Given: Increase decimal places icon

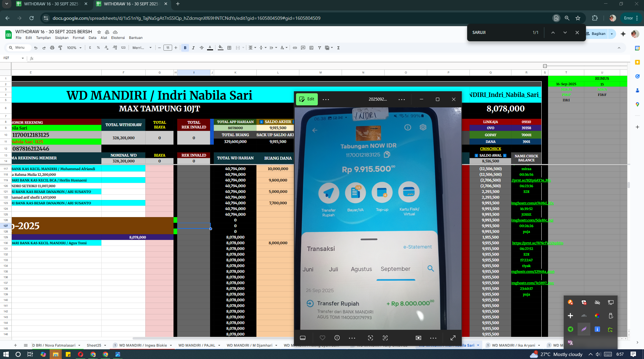Looking at the screenshot, I should tap(115, 48).
